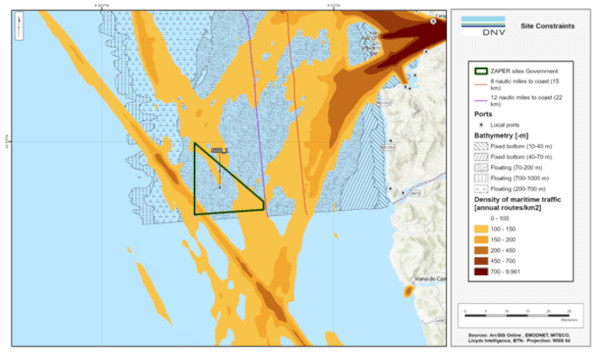Screen dimensions: 600x360
Task: Select the 450 - 700 density color swatch
Action: tap(481, 261)
